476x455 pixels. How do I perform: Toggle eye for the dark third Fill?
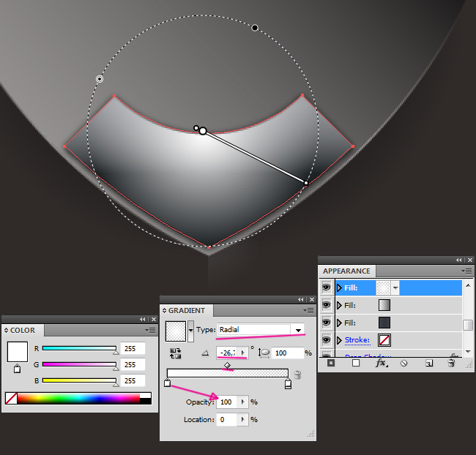[327, 323]
